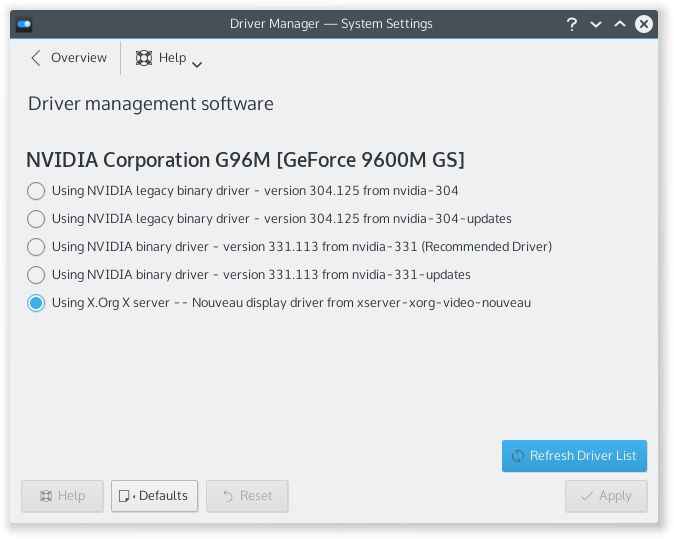This screenshot has height=539, width=674.
Task: Apply the driver changes
Action: [606, 496]
